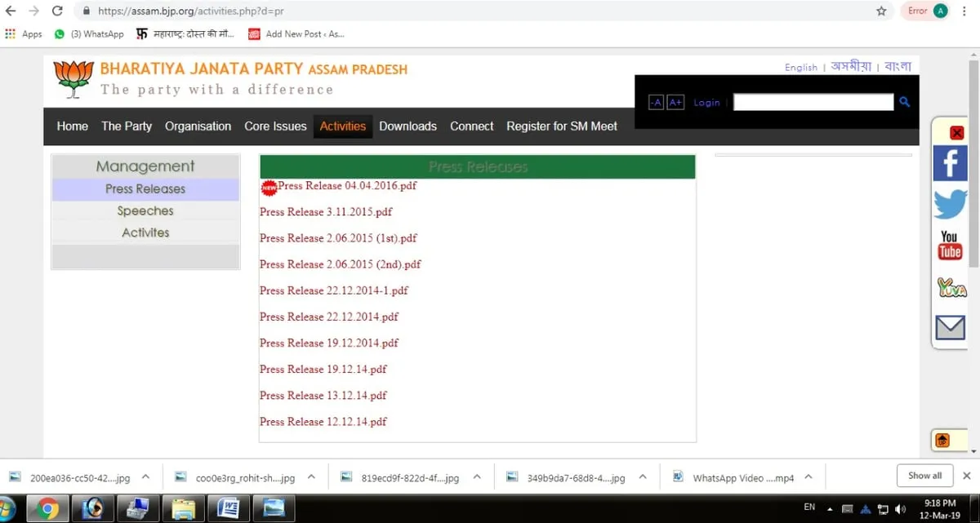This screenshot has height=523, width=980.
Task: Open the Add New Post bookmark
Action: tap(296, 34)
